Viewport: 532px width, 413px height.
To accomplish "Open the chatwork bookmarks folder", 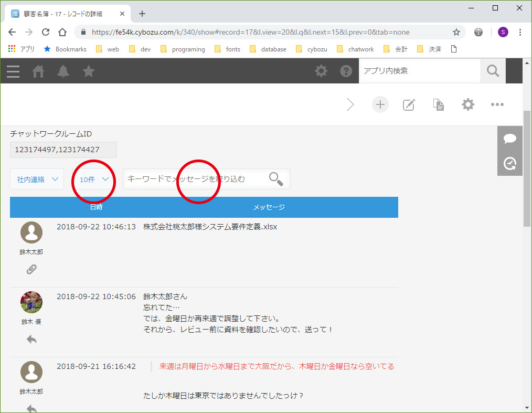I will tap(355, 49).
